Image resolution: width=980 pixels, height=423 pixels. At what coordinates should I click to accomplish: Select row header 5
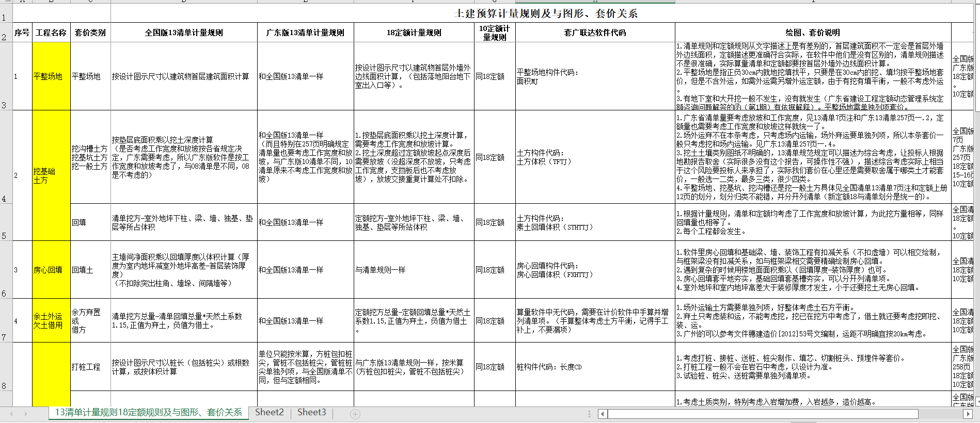click(6, 222)
